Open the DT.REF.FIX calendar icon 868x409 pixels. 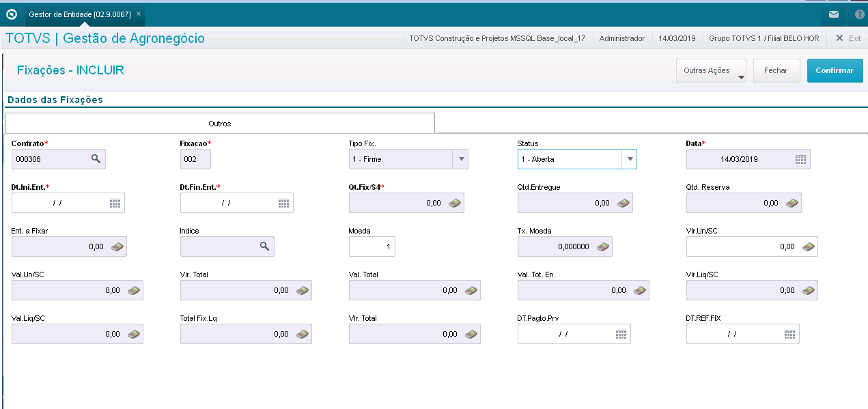[x=789, y=334]
